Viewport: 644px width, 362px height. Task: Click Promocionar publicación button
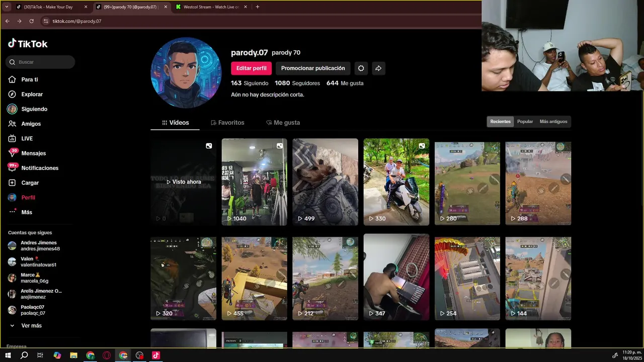(x=313, y=68)
